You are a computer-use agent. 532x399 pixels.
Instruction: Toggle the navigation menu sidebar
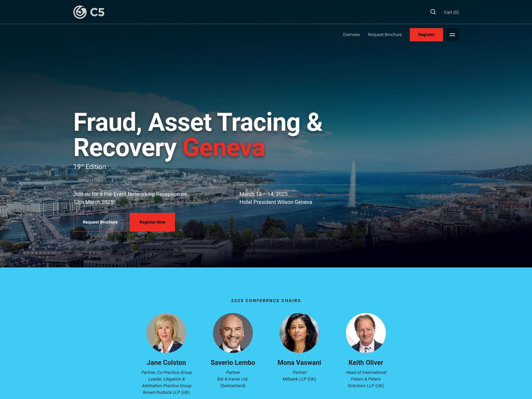click(452, 35)
